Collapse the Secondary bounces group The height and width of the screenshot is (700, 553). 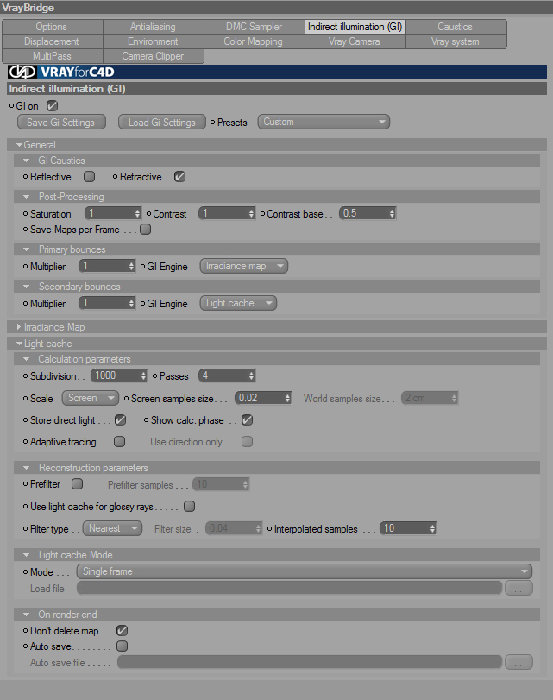tap(26, 287)
